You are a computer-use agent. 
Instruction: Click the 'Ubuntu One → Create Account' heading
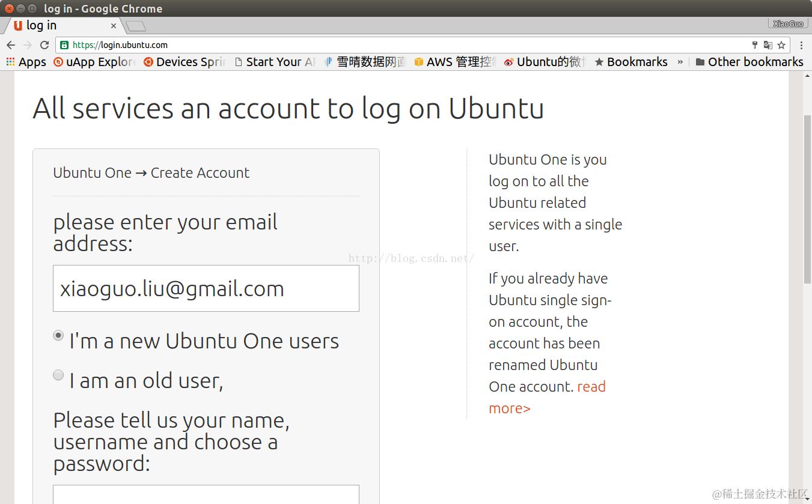point(151,173)
